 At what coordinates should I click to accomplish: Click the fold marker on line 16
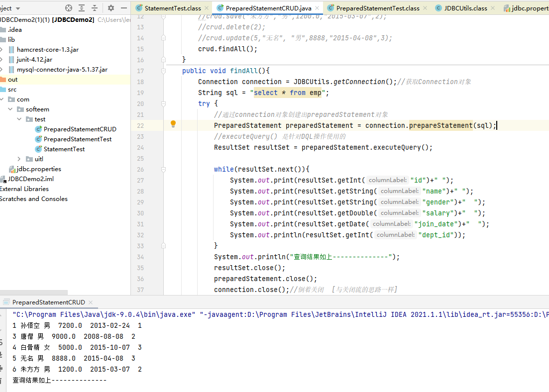tap(164, 60)
